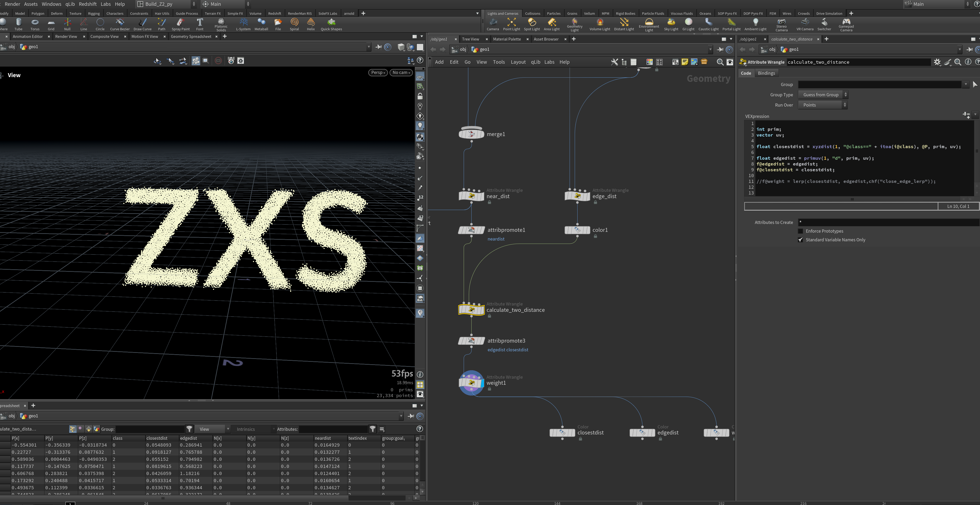Screen dimensions: 980x505
Task: Uncheck Standard Variable Names Only
Action: [800, 240]
